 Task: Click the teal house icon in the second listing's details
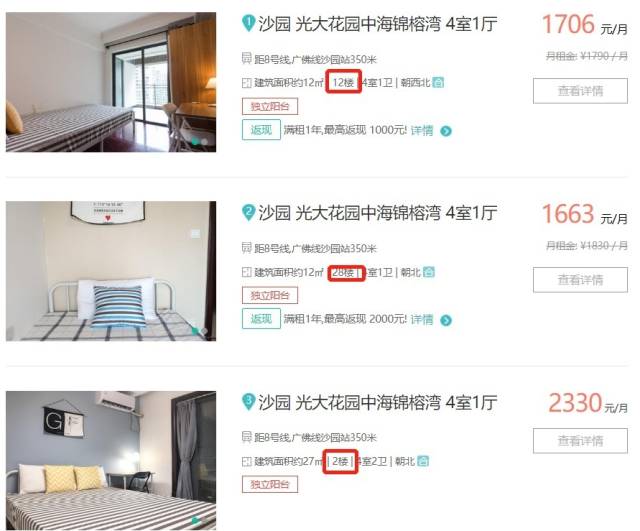tap(429, 272)
